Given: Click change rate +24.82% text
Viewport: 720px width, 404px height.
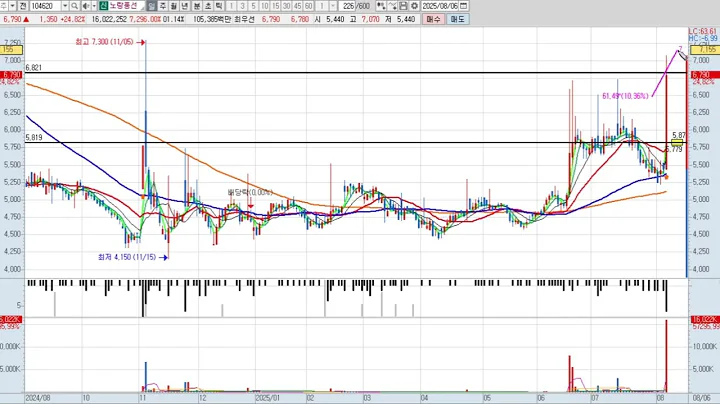Looking at the screenshot, I should tap(73, 19).
